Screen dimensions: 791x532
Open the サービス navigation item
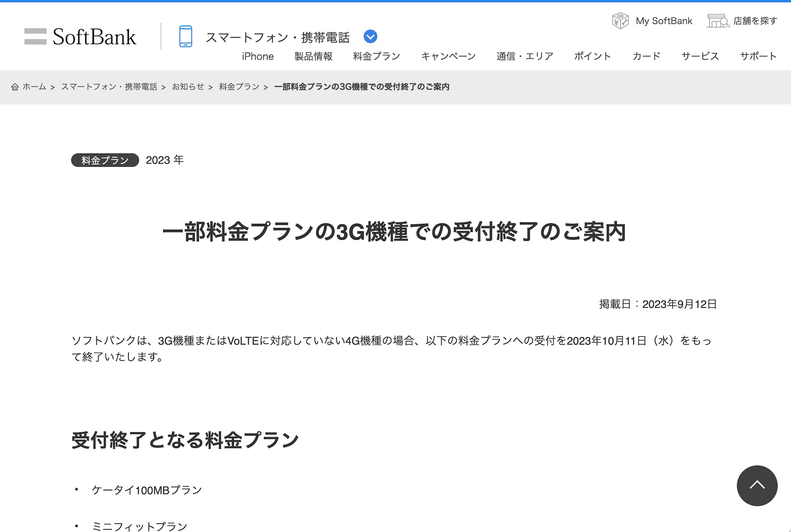(700, 56)
